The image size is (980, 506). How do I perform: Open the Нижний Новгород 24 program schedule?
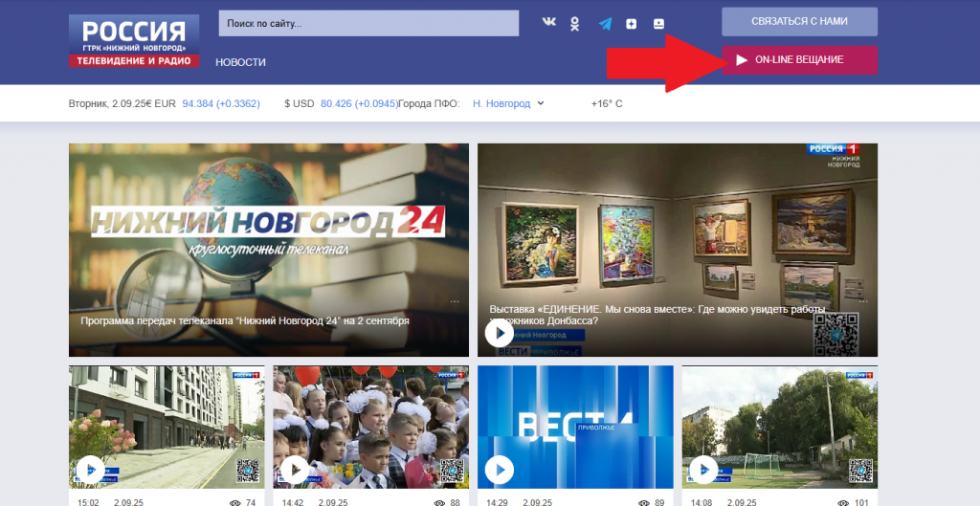tap(245, 321)
